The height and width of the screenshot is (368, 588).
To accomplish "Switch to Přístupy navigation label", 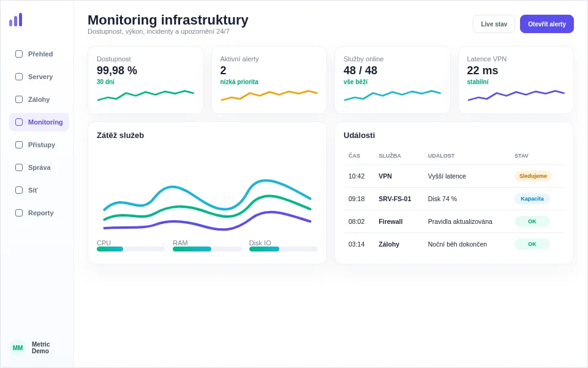I will [42, 145].
